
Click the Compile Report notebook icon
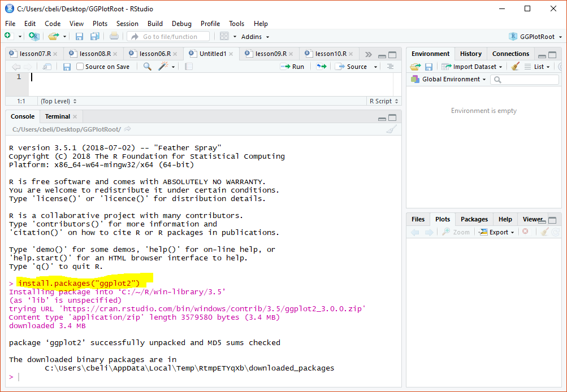point(189,67)
